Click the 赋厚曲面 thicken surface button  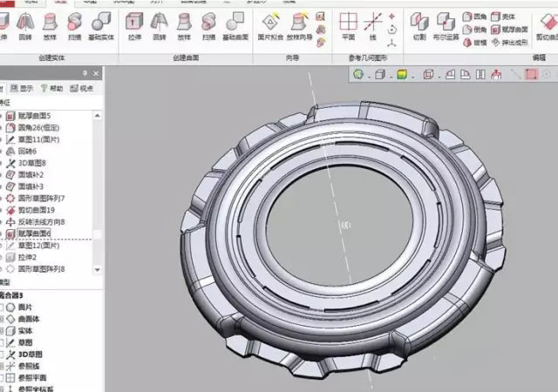pyautogui.click(x=507, y=30)
